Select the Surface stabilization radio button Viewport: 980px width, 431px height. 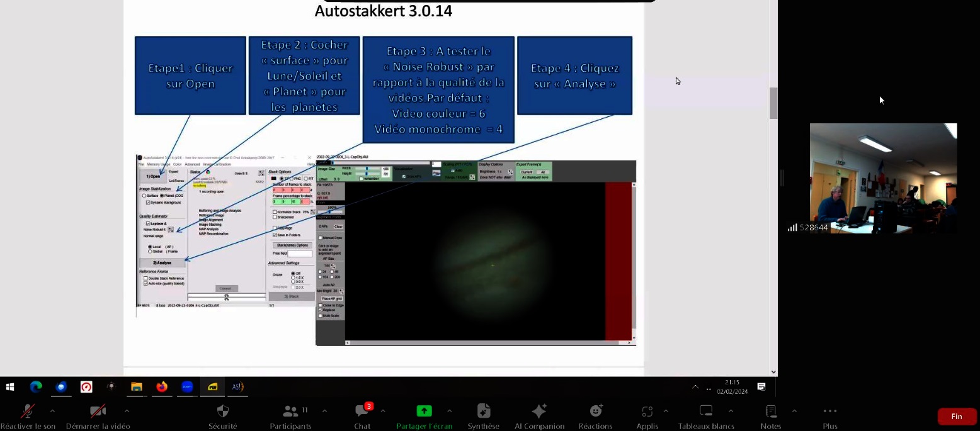click(144, 196)
